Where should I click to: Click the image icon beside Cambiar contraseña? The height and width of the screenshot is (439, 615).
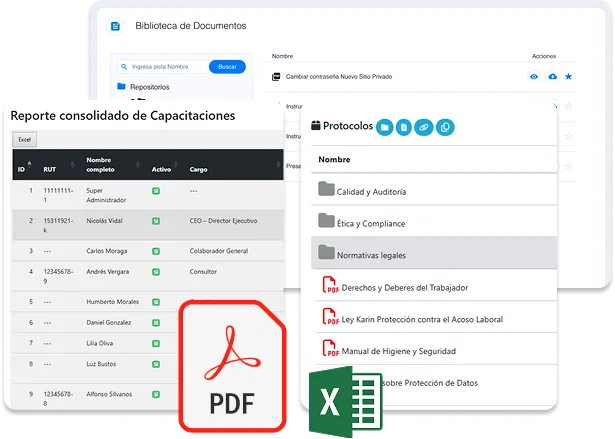point(276,77)
